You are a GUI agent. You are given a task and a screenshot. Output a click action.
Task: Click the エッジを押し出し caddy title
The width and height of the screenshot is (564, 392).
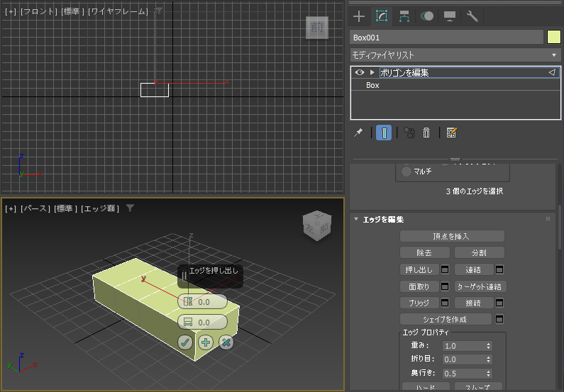coord(214,271)
